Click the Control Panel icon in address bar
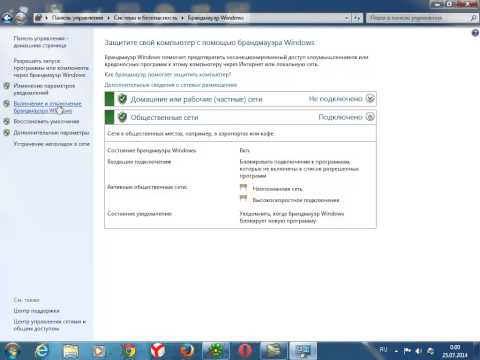The height and width of the screenshot is (360, 480). point(39,18)
